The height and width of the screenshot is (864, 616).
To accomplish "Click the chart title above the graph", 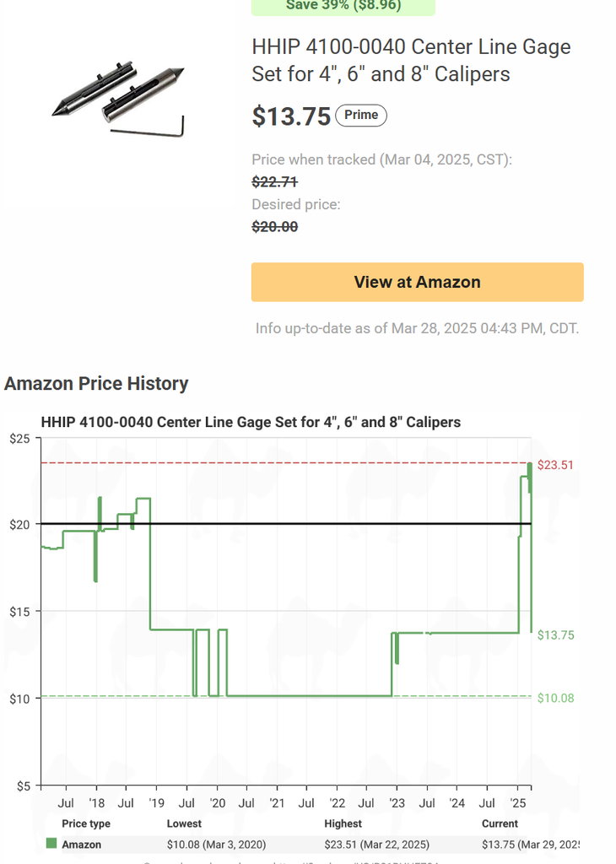I will coord(251,422).
